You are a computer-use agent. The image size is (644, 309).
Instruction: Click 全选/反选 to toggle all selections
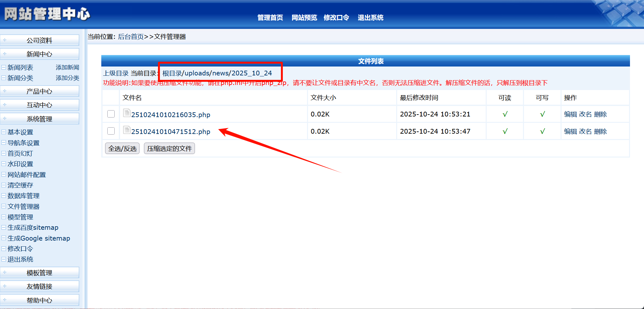pos(122,149)
